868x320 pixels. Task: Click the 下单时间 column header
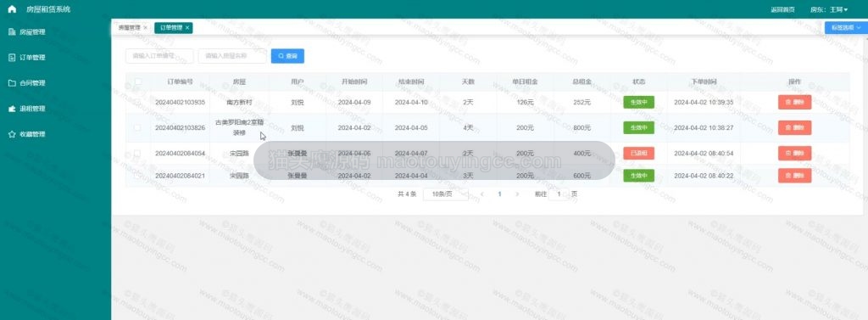(704, 82)
